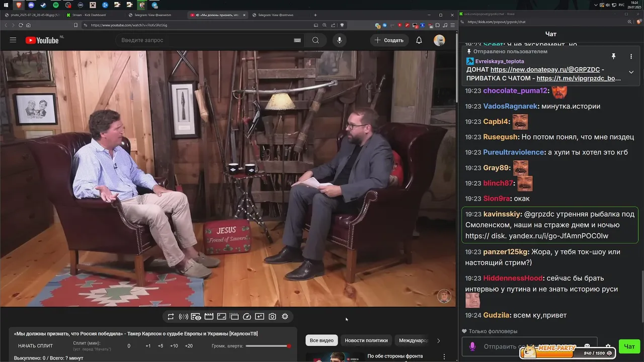The width and height of the screenshot is (644, 362).
Task: Click the +5 split minutes button
Action: [160, 346]
